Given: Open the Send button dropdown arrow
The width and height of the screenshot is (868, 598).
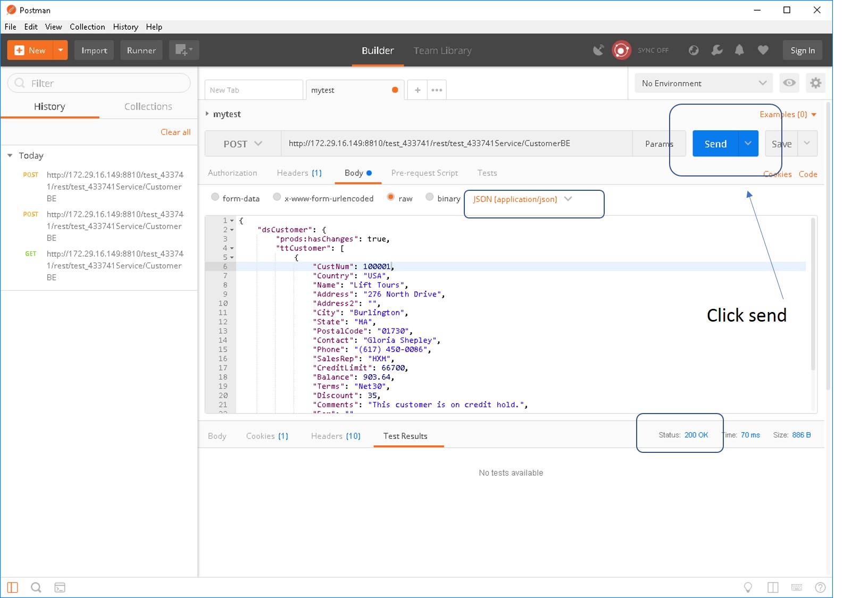Looking at the screenshot, I should tap(748, 144).
